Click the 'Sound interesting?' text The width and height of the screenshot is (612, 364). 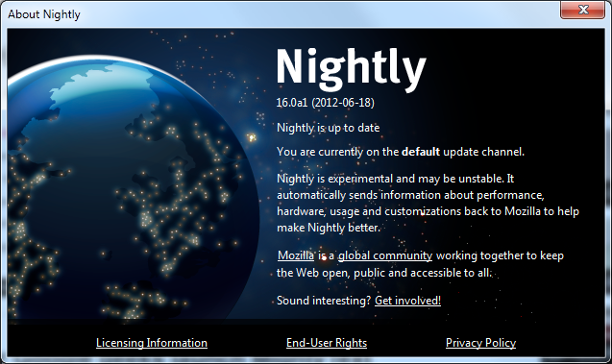pyautogui.click(x=324, y=301)
